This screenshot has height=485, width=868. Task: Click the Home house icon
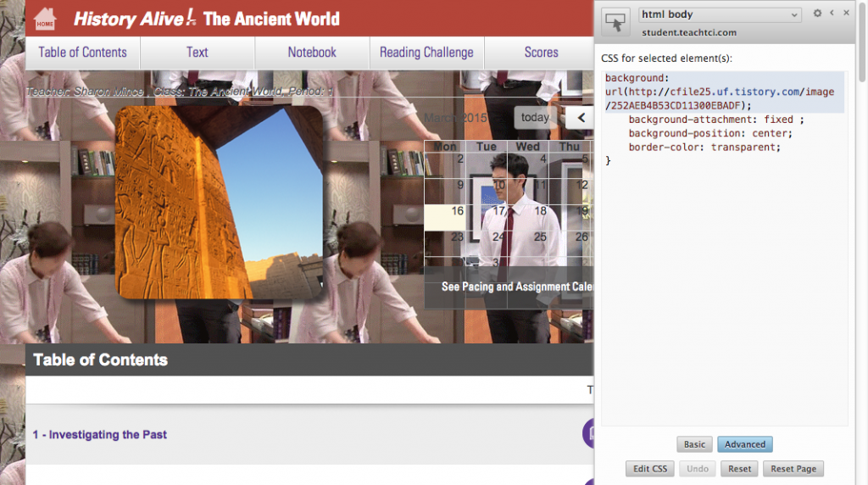tap(45, 19)
